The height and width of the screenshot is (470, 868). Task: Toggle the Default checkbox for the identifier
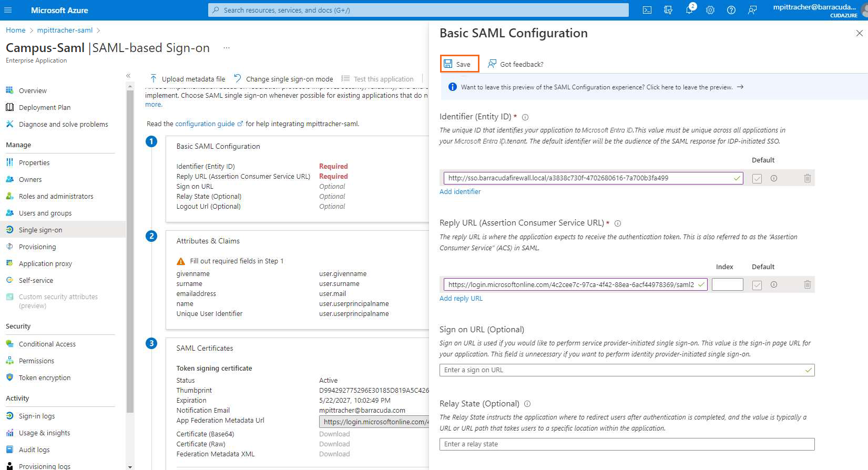click(x=757, y=178)
